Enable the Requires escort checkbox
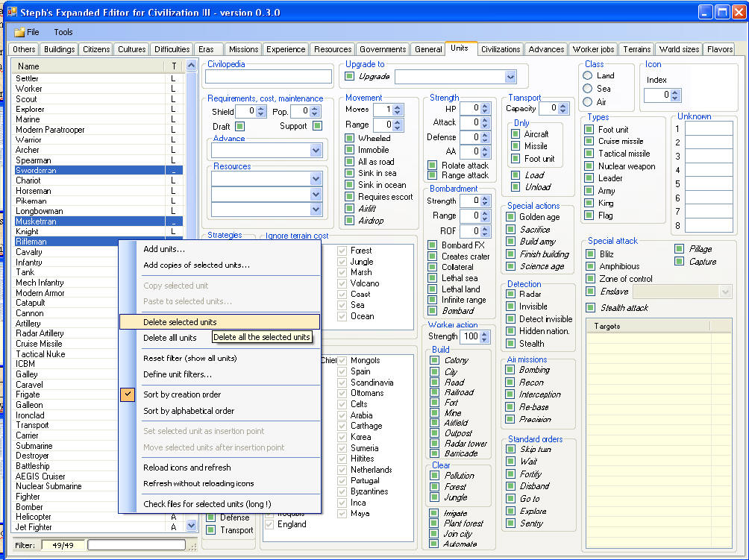The height and width of the screenshot is (560, 749). tap(349, 197)
